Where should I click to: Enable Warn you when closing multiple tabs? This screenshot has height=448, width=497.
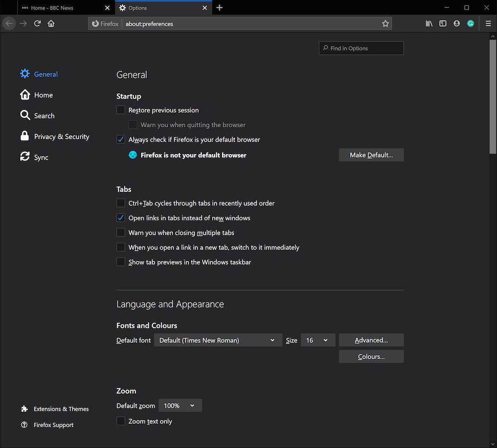pos(120,232)
